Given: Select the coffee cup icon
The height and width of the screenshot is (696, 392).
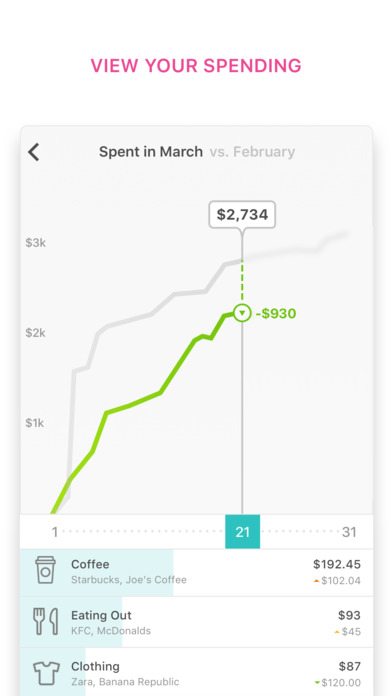Looking at the screenshot, I should [x=46, y=570].
